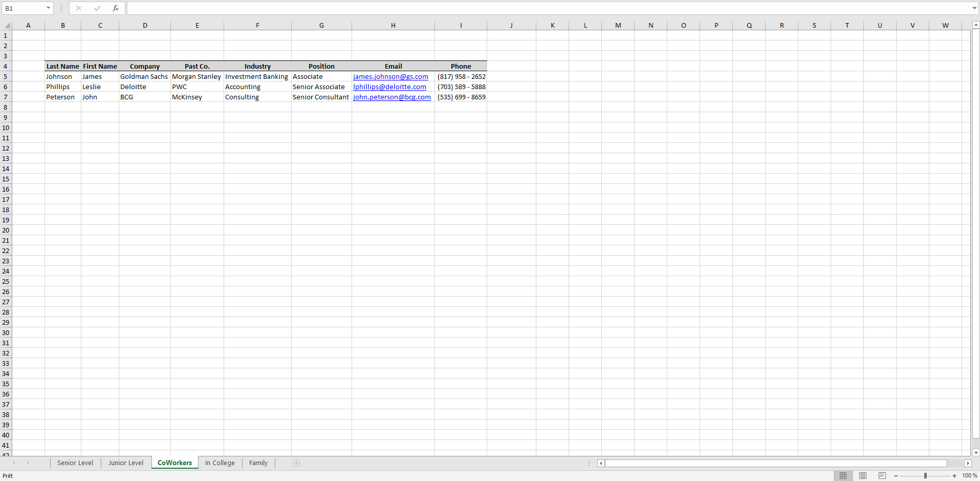Image resolution: width=980 pixels, height=481 pixels.
Task: Click the Email header cell
Action: click(393, 66)
